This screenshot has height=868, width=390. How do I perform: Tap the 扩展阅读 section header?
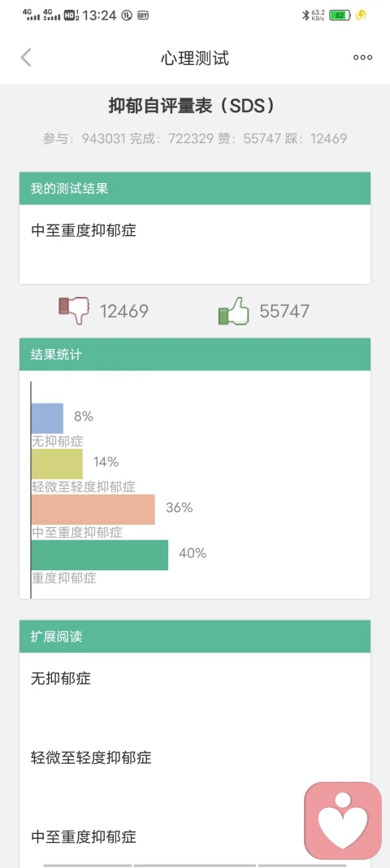(x=195, y=636)
